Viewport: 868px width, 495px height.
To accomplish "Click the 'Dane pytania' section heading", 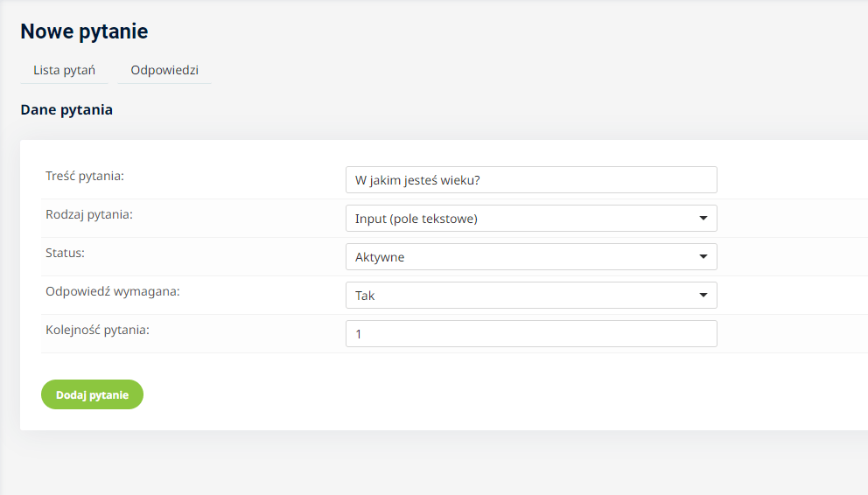I will (66, 110).
